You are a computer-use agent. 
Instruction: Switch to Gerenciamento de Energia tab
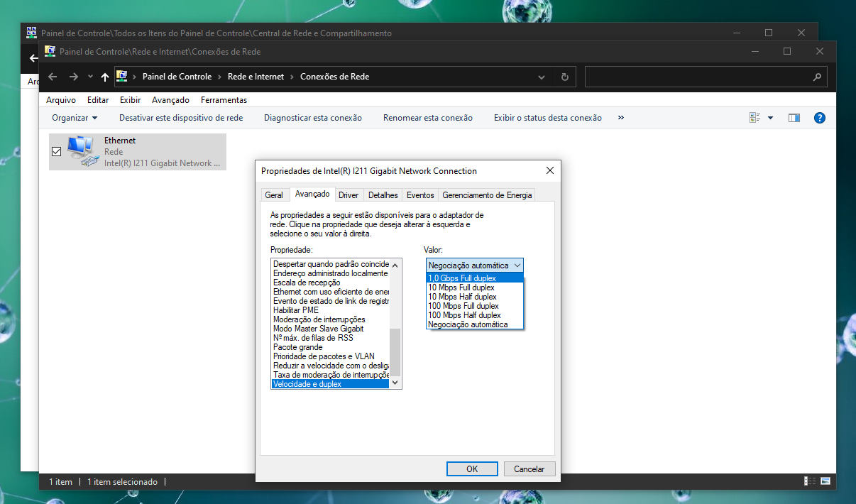point(486,195)
